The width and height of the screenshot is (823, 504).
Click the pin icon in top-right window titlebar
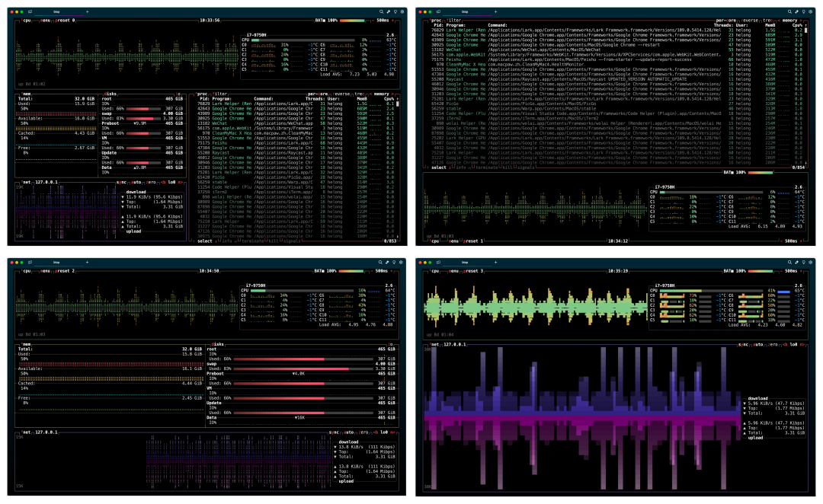[x=796, y=12]
